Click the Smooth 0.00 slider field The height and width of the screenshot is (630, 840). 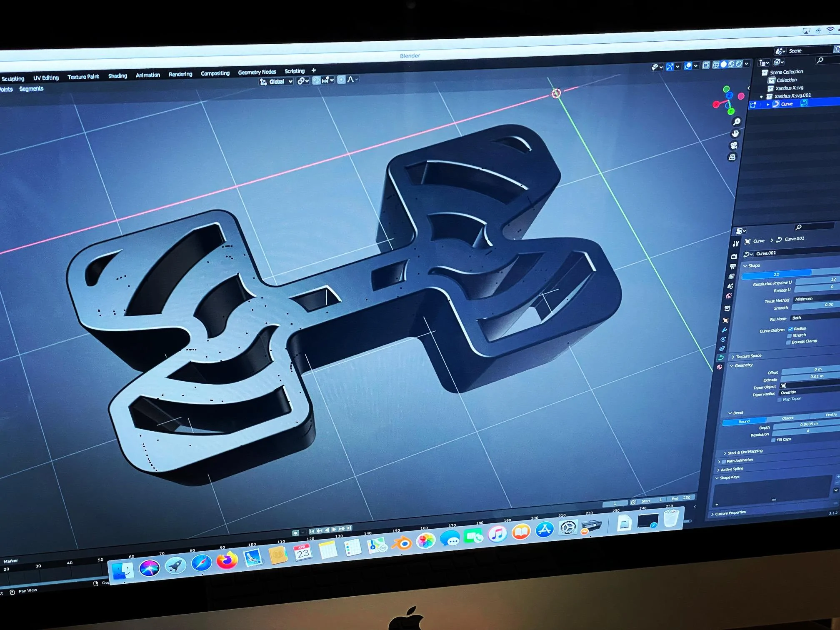pyautogui.click(x=815, y=305)
